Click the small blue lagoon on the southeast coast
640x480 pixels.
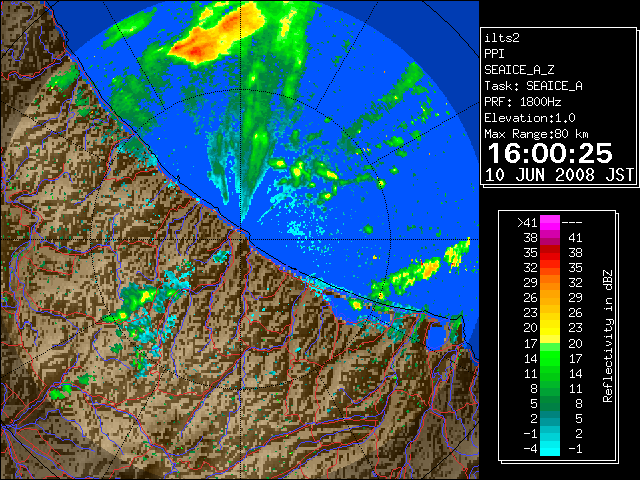tap(436, 338)
